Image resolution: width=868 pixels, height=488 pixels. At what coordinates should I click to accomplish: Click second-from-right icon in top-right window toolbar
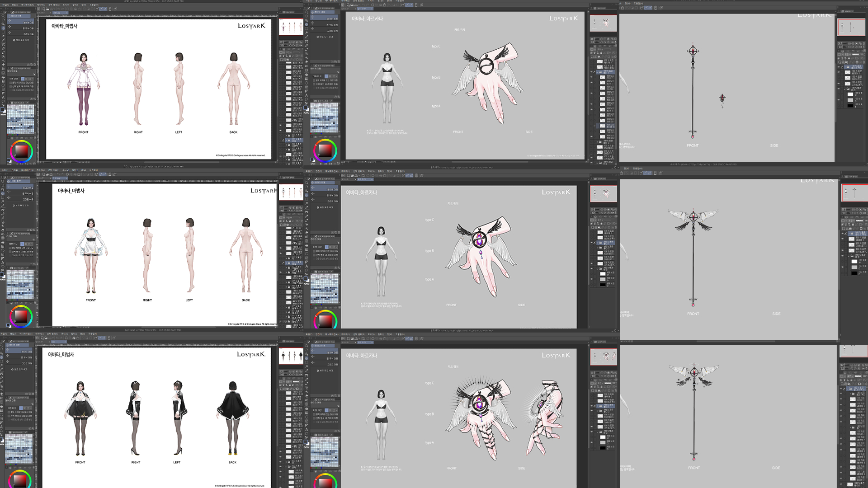click(x=656, y=8)
